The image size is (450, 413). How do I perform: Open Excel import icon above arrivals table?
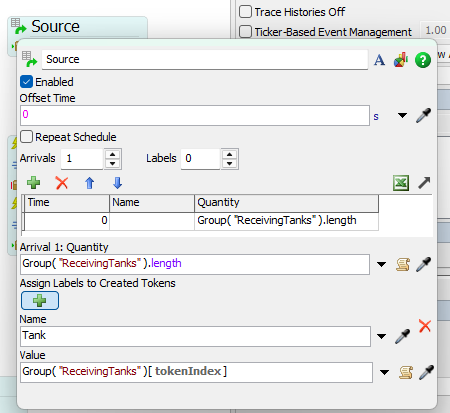(401, 183)
